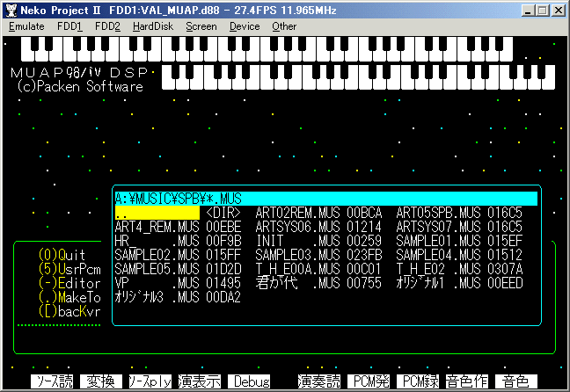Viewport: 570px width, 392px height.
Task: Click the Neko Project II cat icon
Action: tap(11, 11)
